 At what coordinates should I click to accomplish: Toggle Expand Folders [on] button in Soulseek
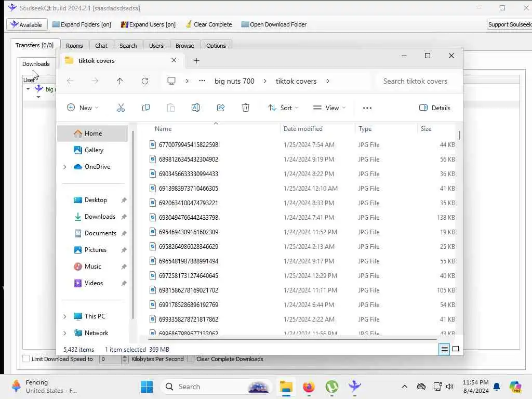(82, 24)
